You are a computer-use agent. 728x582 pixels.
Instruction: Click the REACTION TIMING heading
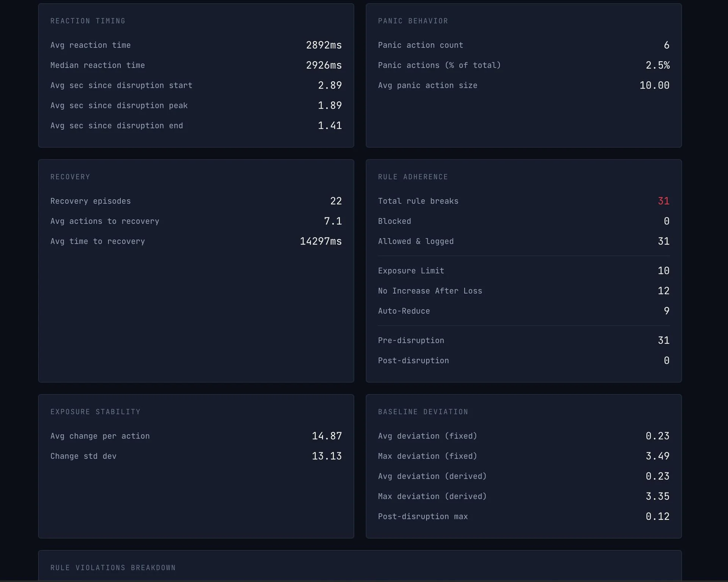88,21
